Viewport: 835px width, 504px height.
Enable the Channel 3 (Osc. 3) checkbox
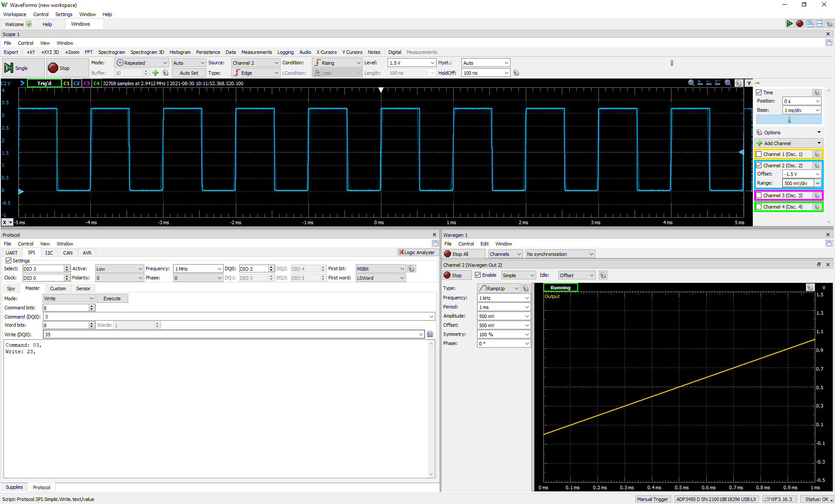pyautogui.click(x=759, y=196)
